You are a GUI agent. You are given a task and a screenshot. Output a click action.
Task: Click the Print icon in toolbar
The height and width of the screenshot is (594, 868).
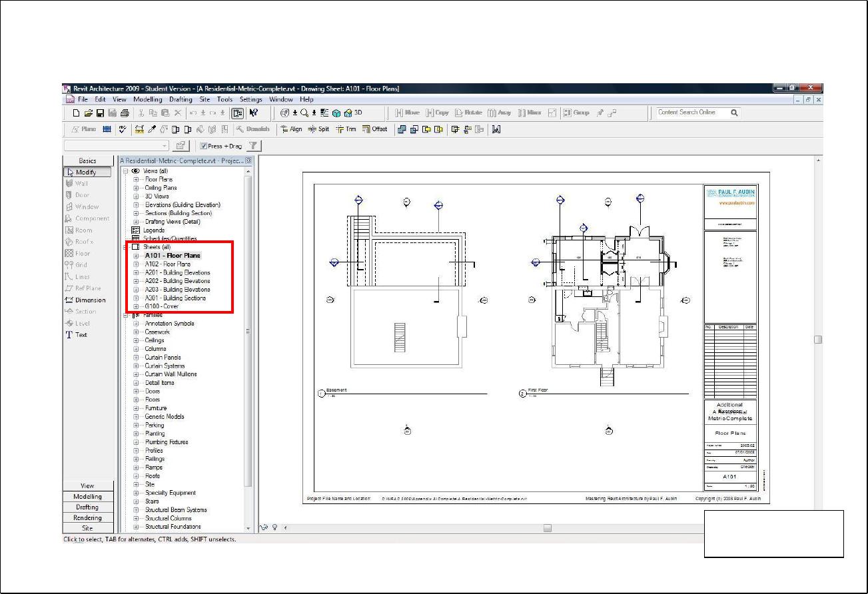[x=124, y=113]
